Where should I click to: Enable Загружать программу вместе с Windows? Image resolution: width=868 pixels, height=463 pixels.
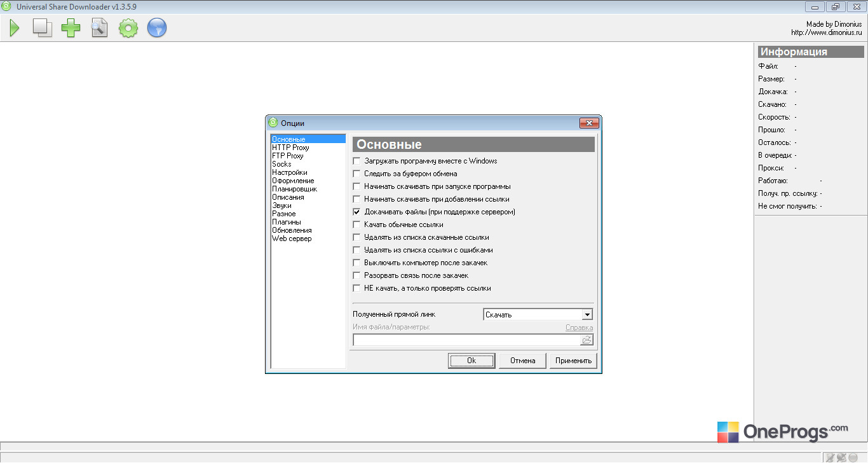click(x=356, y=161)
